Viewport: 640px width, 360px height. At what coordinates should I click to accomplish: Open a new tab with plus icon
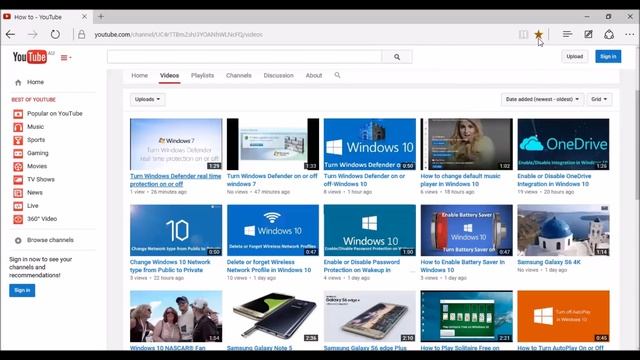(x=101, y=17)
